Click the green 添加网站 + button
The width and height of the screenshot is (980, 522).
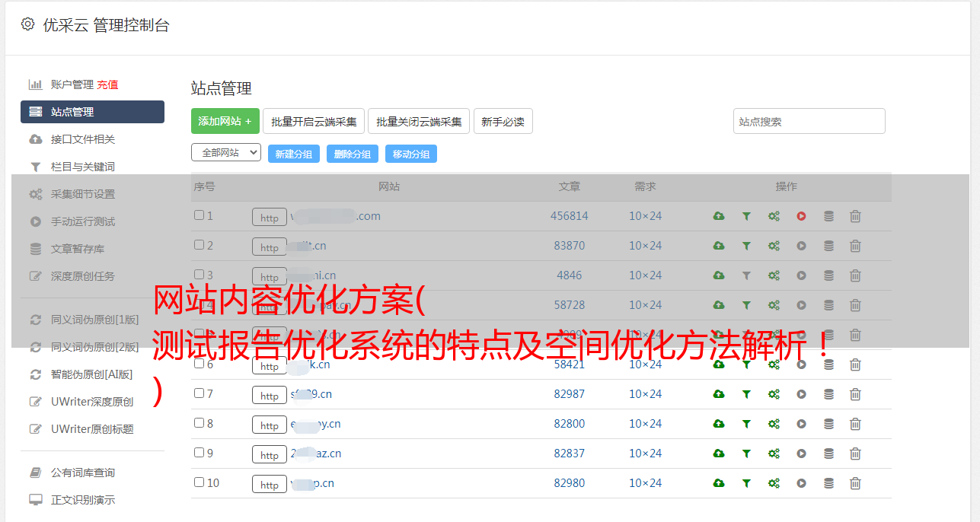[x=225, y=121]
